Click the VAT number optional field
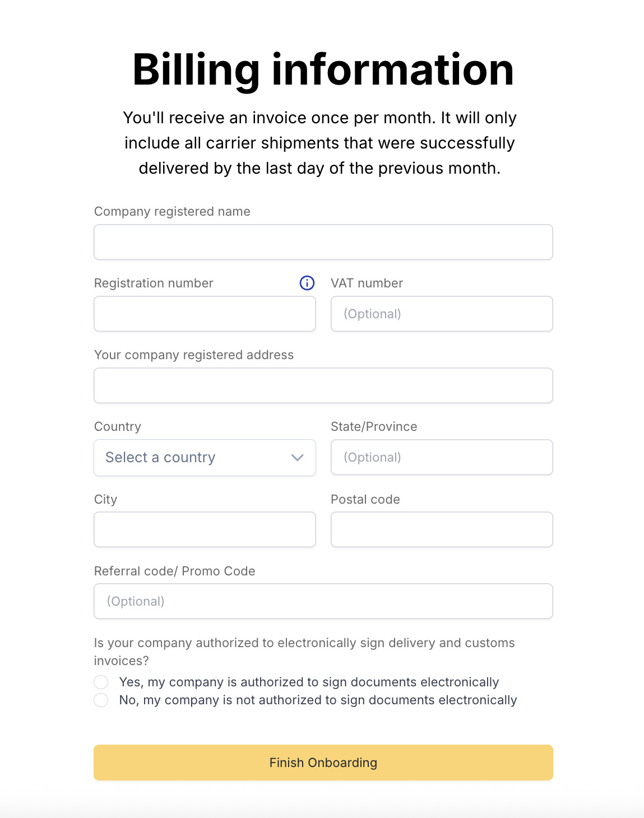Image resolution: width=644 pixels, height=818 pixels. (442, 314)
